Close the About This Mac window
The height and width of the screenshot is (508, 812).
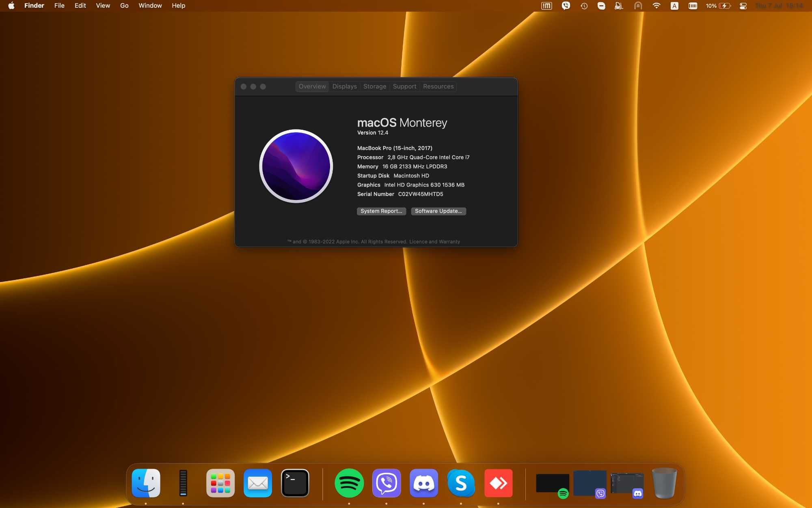click(244, 86)
